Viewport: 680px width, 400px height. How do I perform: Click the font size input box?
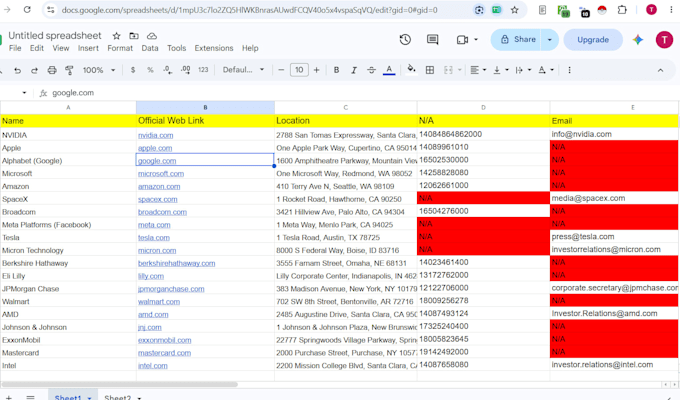pos(299,70)
